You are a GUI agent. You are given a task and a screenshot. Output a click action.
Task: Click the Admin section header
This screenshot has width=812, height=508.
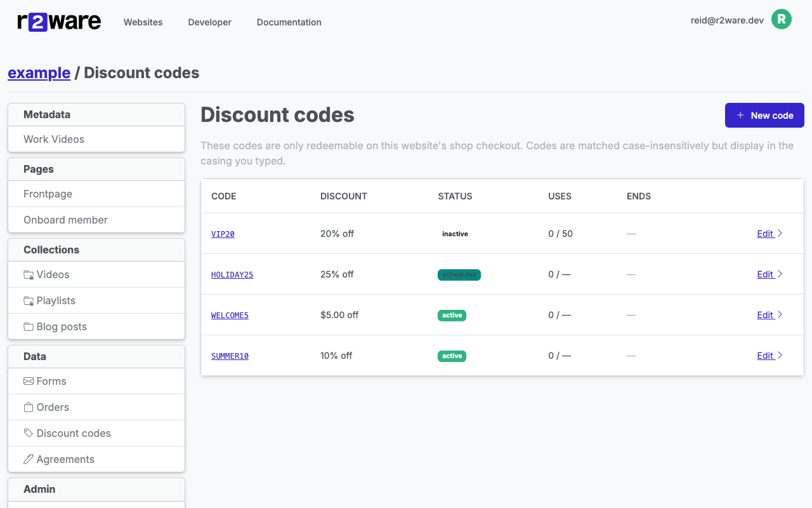[x=96, y=490]
